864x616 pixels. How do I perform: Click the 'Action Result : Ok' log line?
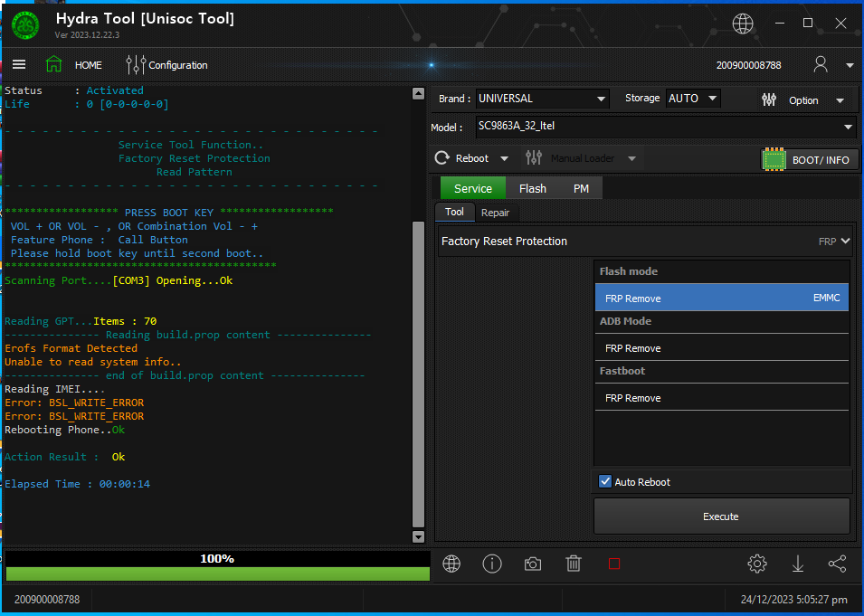(x=64, y=457)
